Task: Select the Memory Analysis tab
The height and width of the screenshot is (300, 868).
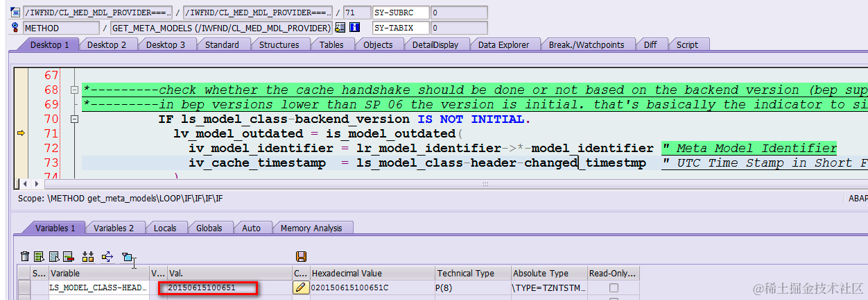Action: pyautogui.click(x=311, y=228)
